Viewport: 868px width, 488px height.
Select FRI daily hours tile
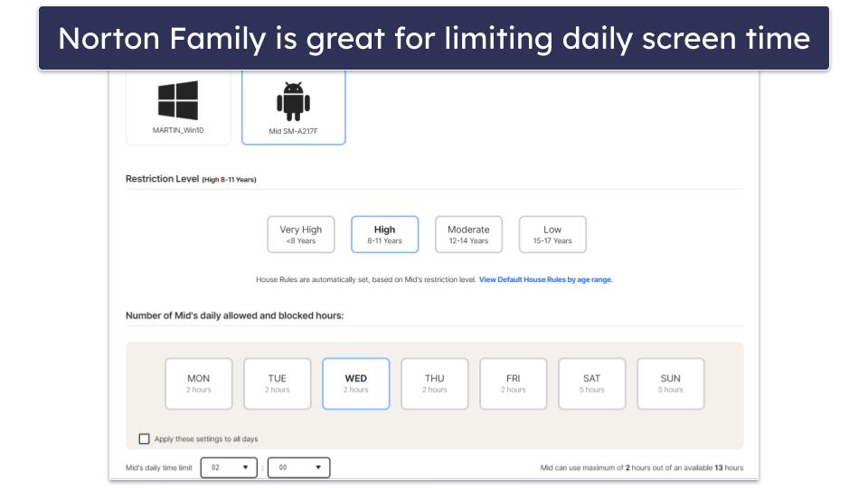pos(514,384)
